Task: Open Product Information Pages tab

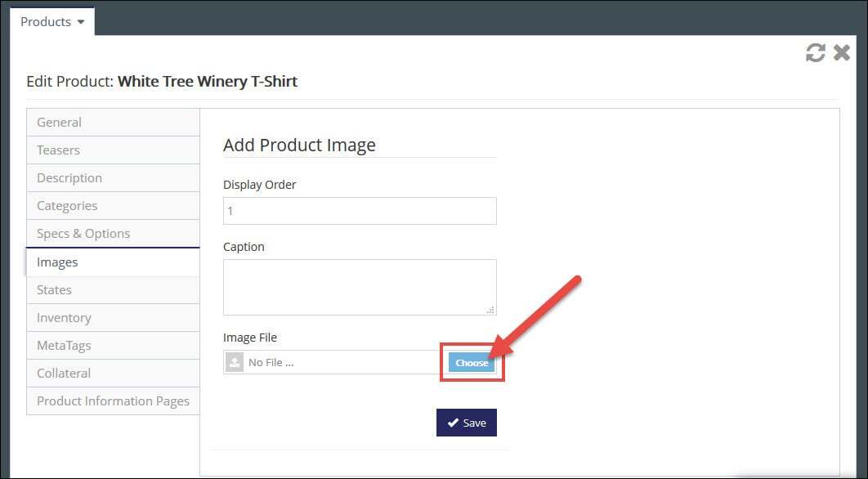Action: (113, 401)
